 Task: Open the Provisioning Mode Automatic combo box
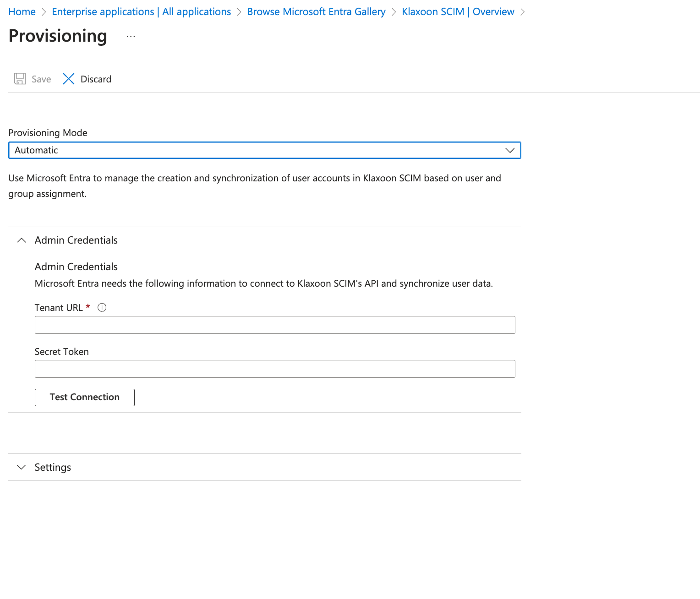(257, 150)
